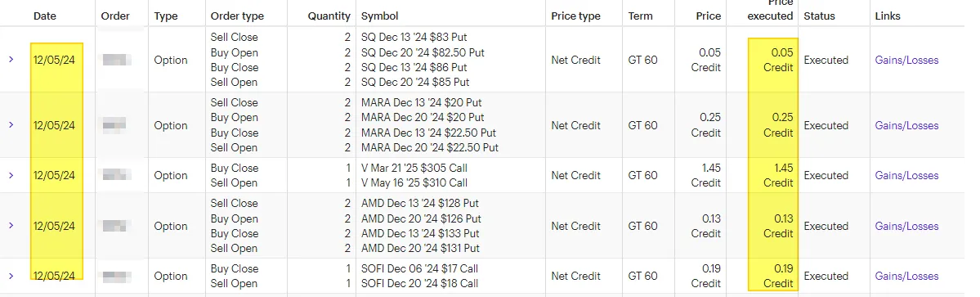This screenshot has width=980, height=297.
Task: Expand the V call order row
Action: 11,175
